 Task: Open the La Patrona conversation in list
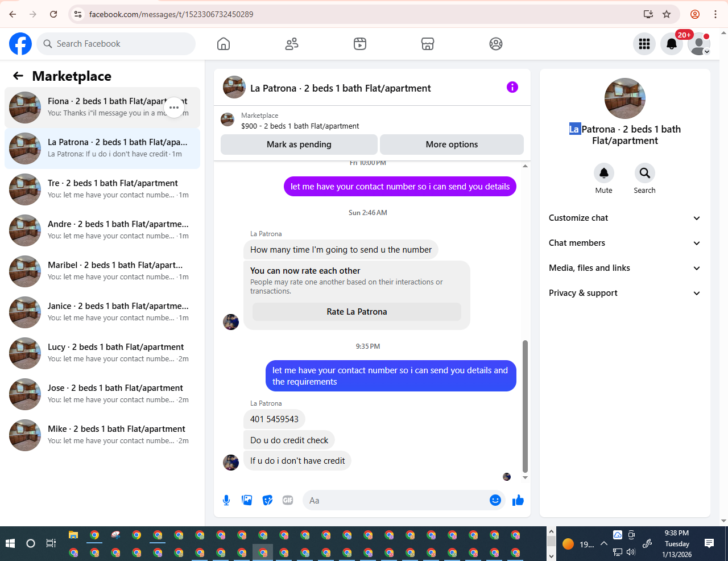102,148
